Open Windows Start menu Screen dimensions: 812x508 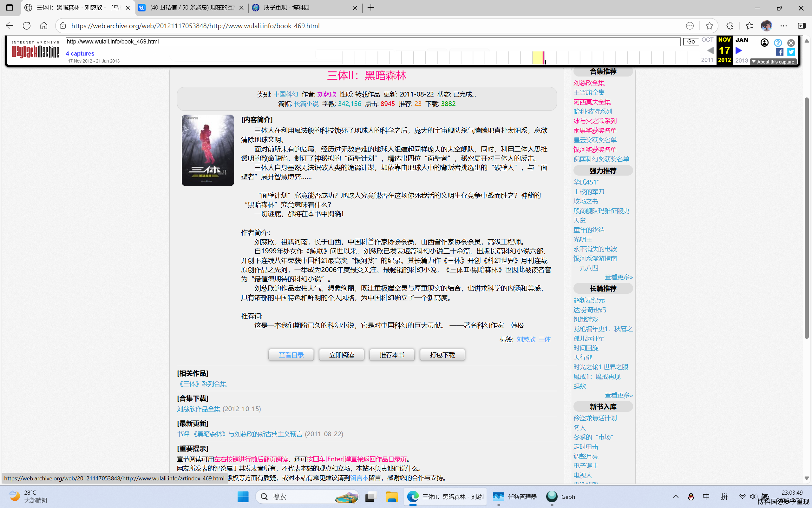(243, 497)
